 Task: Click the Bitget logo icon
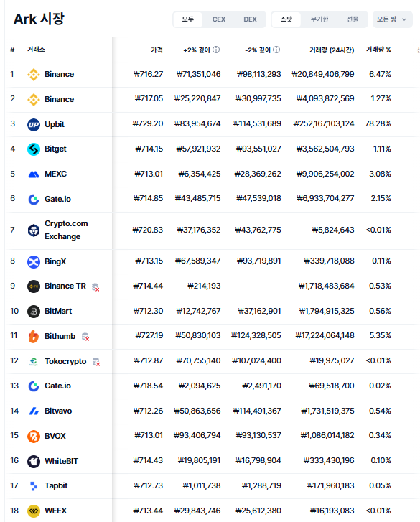[34, 149]
